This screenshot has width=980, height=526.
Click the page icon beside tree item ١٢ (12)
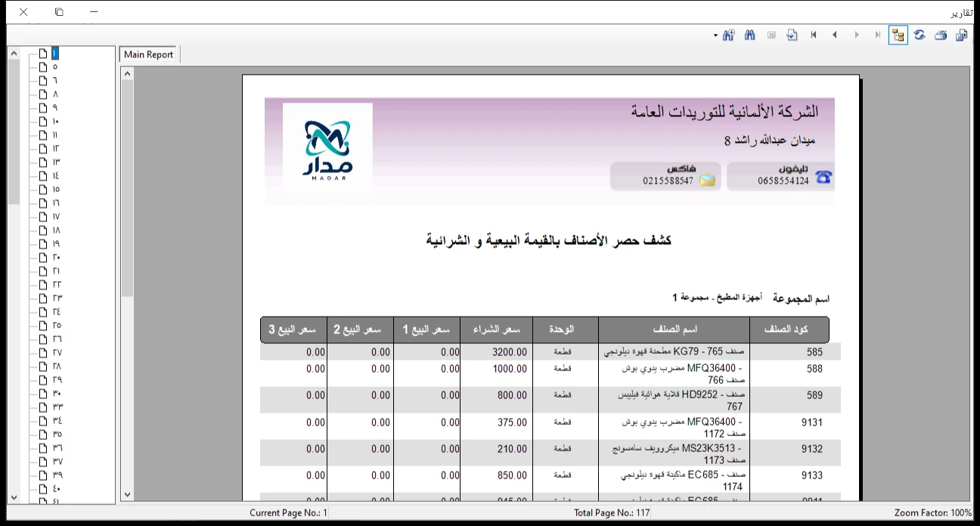click(43, 149)
